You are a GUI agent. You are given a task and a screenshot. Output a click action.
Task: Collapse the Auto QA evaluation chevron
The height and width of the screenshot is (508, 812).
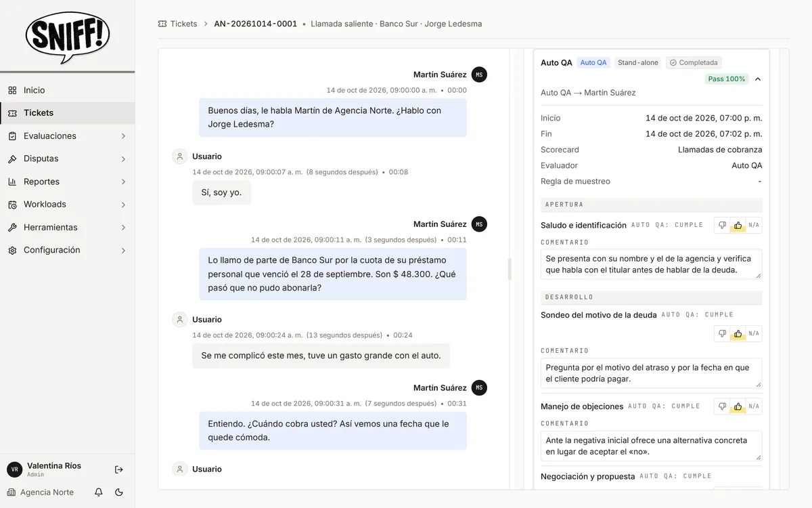click(x=757, y=79)
